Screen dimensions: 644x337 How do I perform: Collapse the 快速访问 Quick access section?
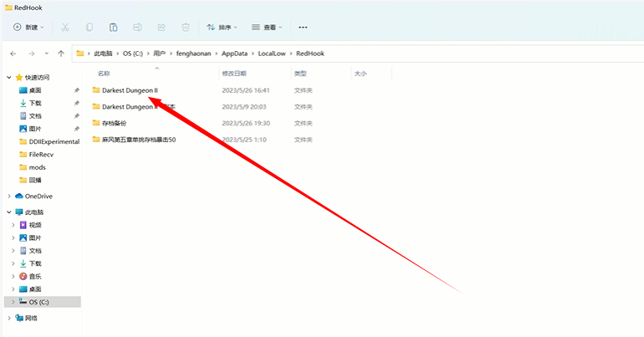click(9, 77)
